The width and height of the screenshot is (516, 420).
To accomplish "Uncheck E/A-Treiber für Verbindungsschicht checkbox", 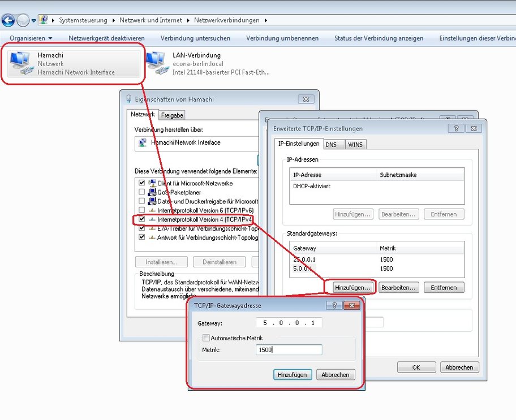I will [142, 228].
